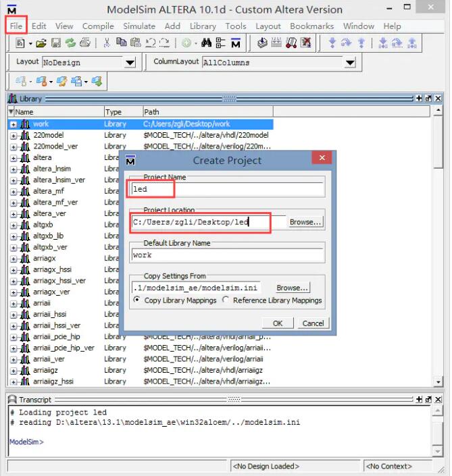Click the Open folder toolbar icon
The height and width of the screenshot is (476, 452).
click(41, 43)
